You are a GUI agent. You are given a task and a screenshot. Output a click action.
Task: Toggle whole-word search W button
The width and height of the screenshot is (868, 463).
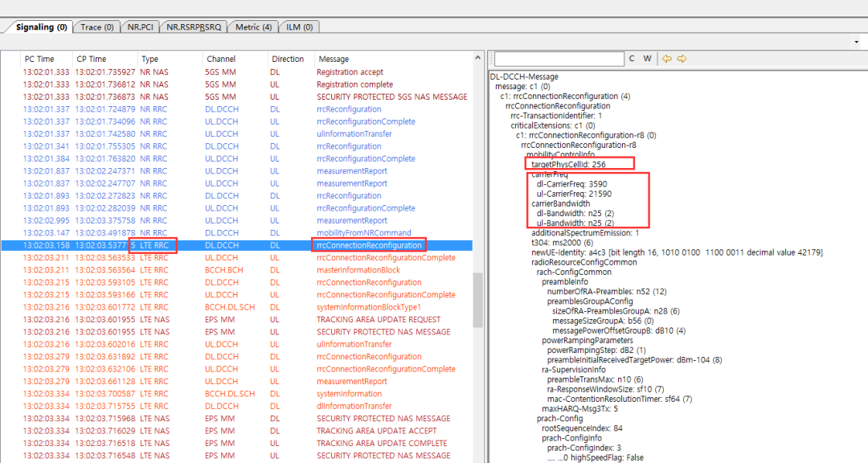(647, 59)
